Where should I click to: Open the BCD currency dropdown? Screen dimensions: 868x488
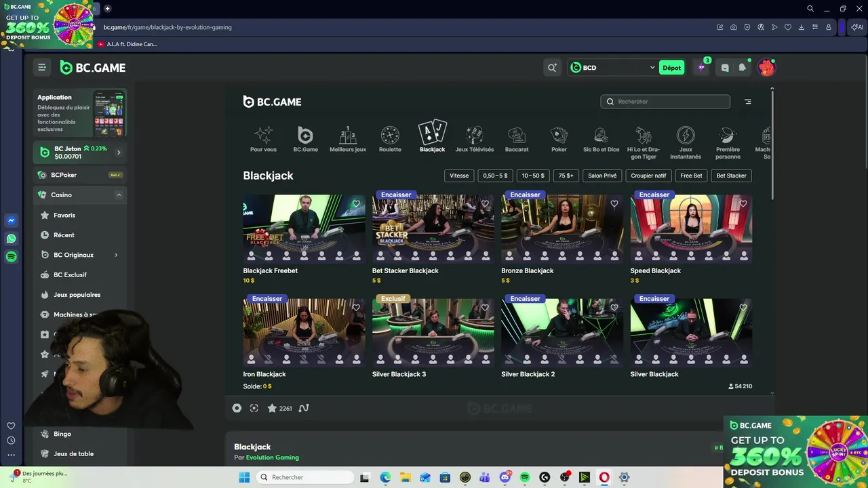pyautogui.click(x=612, y=67)
